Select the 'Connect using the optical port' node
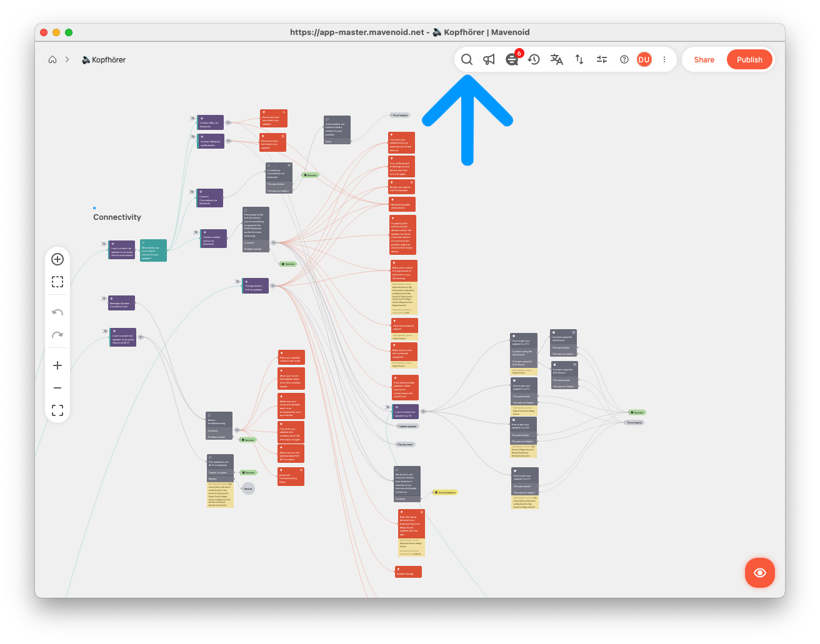This screenshot has height=644, width=820. coord(563,343)
